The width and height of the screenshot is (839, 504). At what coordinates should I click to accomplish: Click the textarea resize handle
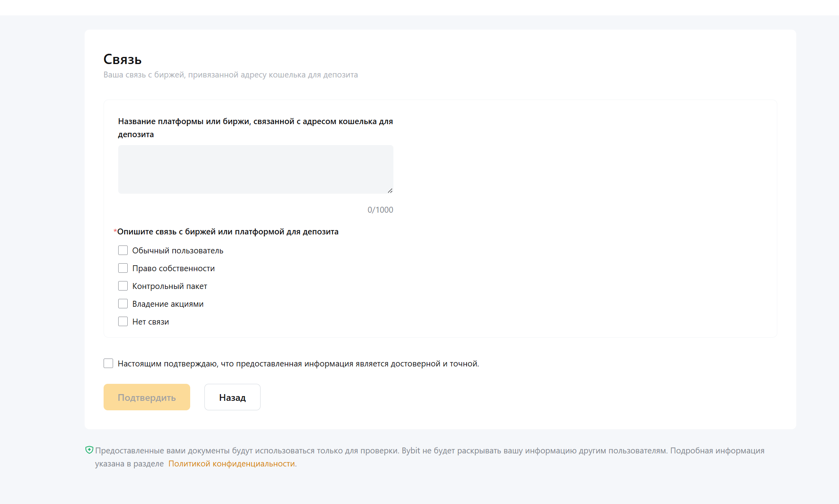(x=390, y=191)
